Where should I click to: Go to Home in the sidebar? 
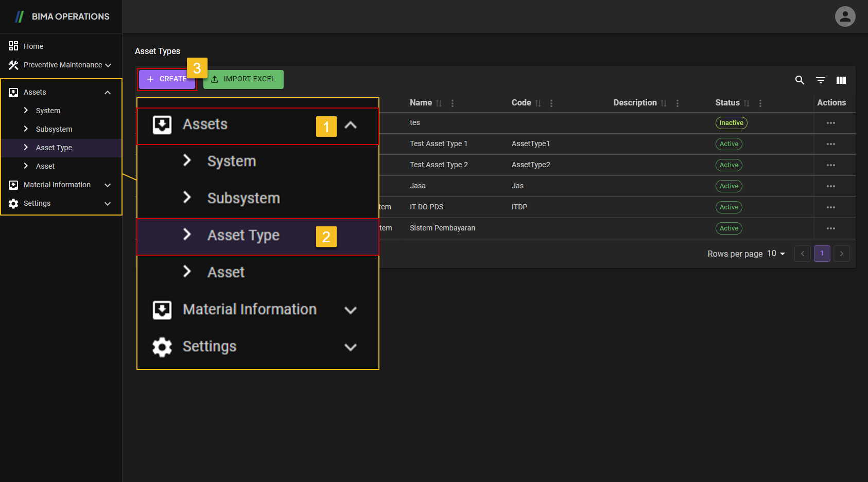(33, 46)
